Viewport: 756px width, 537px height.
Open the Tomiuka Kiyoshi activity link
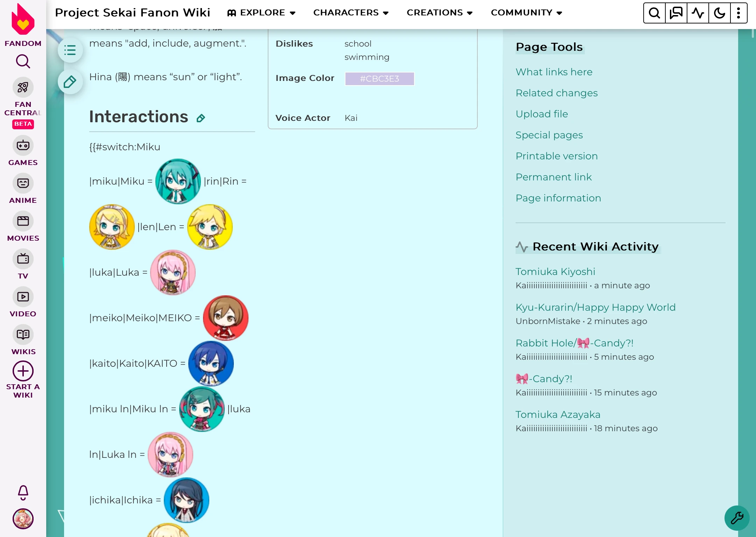coord(555,271)
